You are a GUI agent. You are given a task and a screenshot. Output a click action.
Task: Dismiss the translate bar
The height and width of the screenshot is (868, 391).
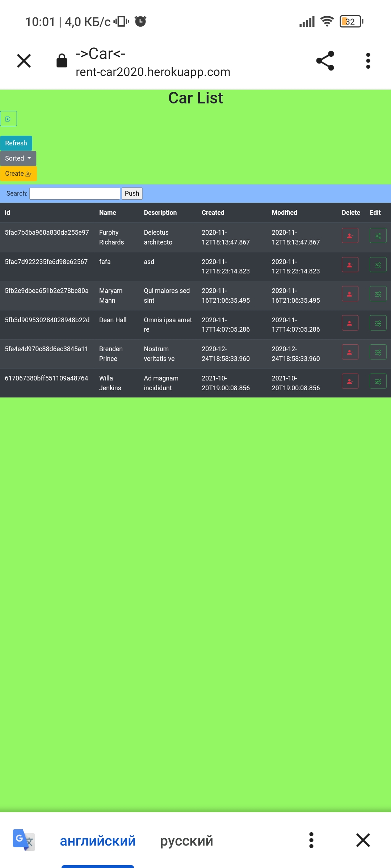363,840
